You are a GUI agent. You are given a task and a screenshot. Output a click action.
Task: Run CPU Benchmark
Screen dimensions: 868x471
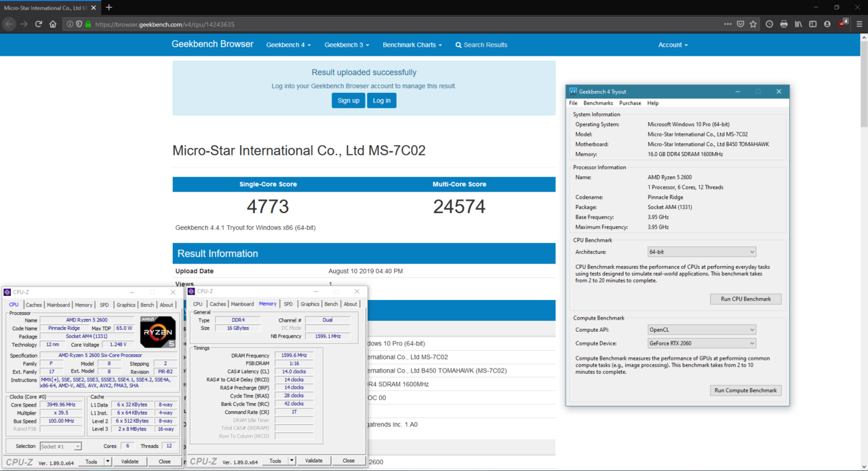[x=746, y=299]
